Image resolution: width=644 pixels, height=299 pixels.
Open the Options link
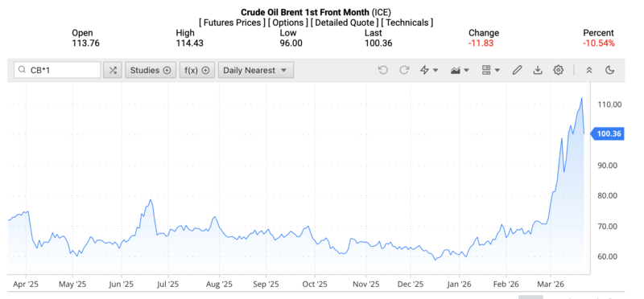pyautogui.click(x=288, y=23)
